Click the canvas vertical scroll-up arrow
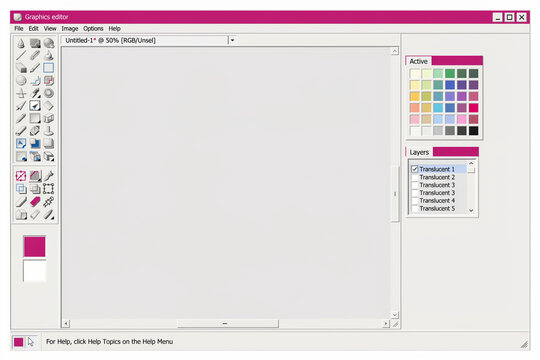The height and width of the screenshot is (360, 540). point(395,51)
